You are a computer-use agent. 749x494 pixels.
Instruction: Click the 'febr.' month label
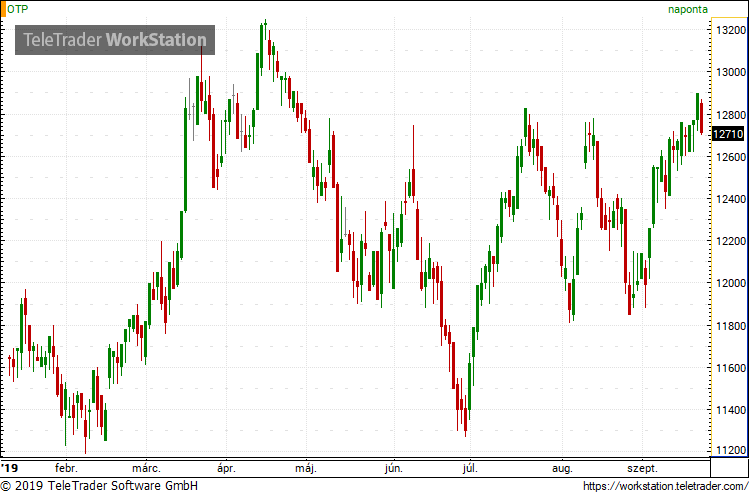coord(67,468)
